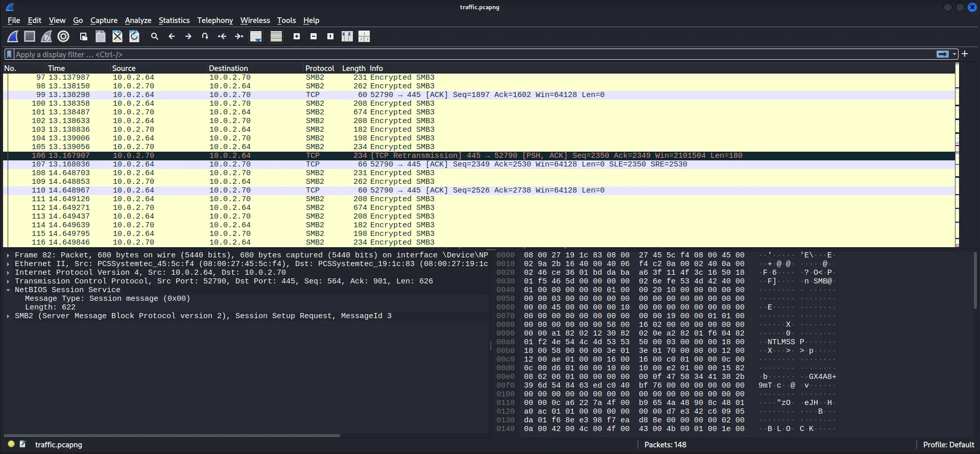Click the zoom in toolbar icon
Viewport: 980px width, 454px height.
297,36
